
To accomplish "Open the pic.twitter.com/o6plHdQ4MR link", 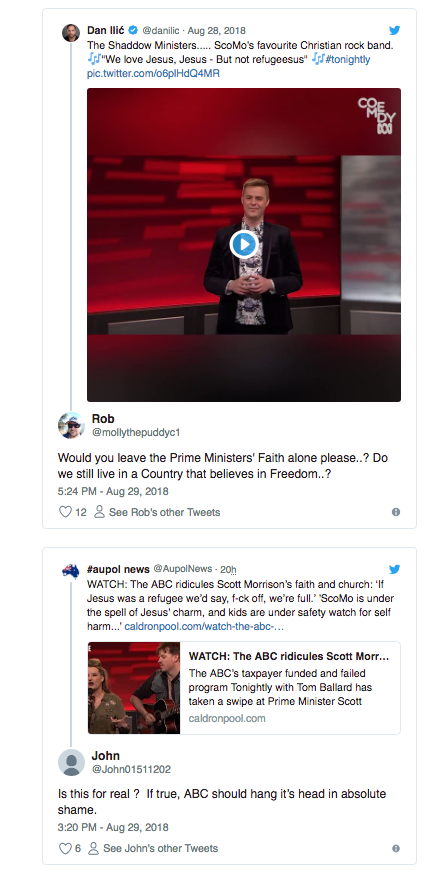I will pos(153,74).
